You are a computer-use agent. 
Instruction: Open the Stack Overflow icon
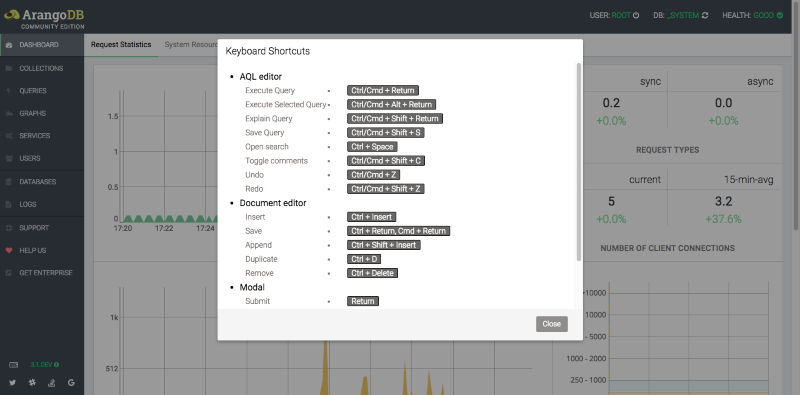coord(52,382)
